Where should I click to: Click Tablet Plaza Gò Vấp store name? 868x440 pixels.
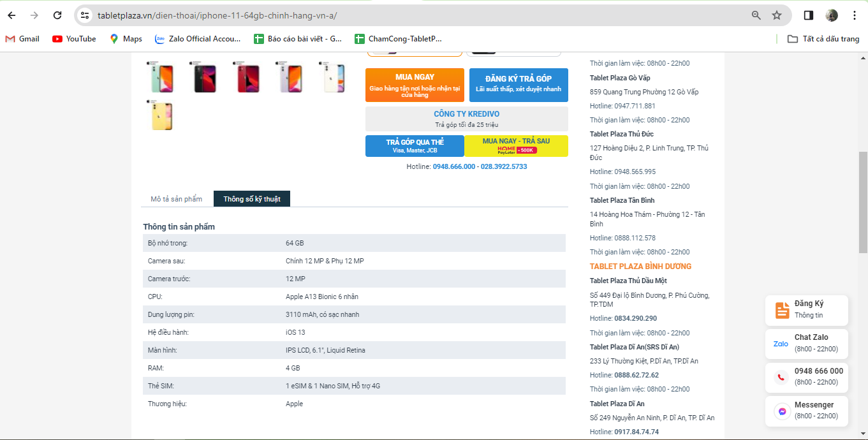619,78
